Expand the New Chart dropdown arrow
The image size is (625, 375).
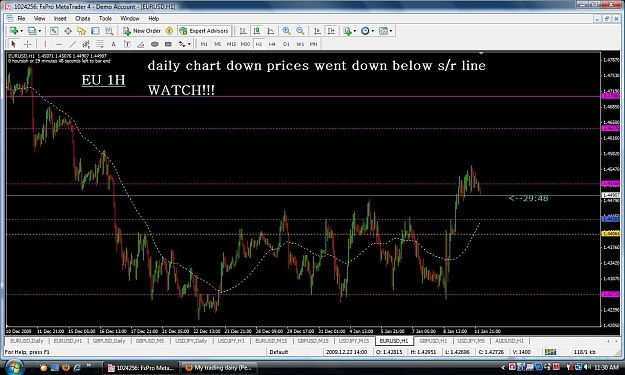tap(21, 31)
